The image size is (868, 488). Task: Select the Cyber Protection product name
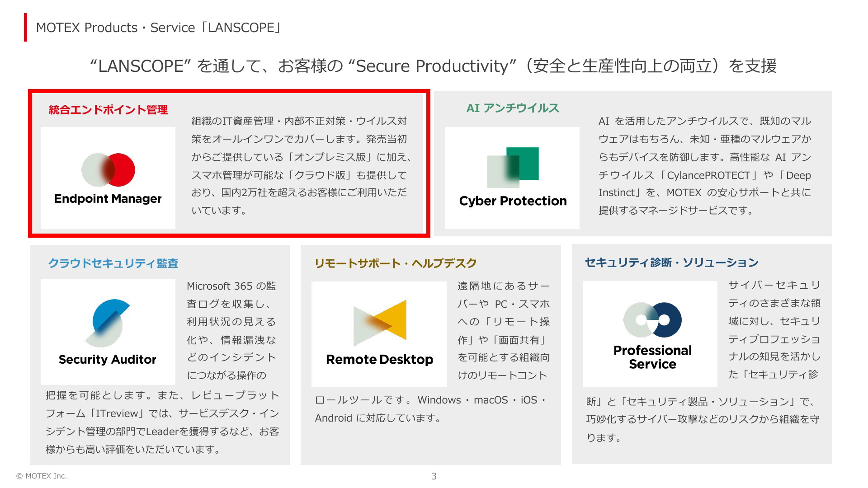pos(513,201)
